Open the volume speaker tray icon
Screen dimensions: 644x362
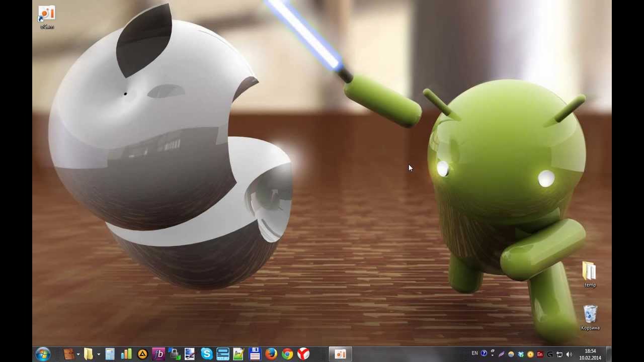(569, 354)
